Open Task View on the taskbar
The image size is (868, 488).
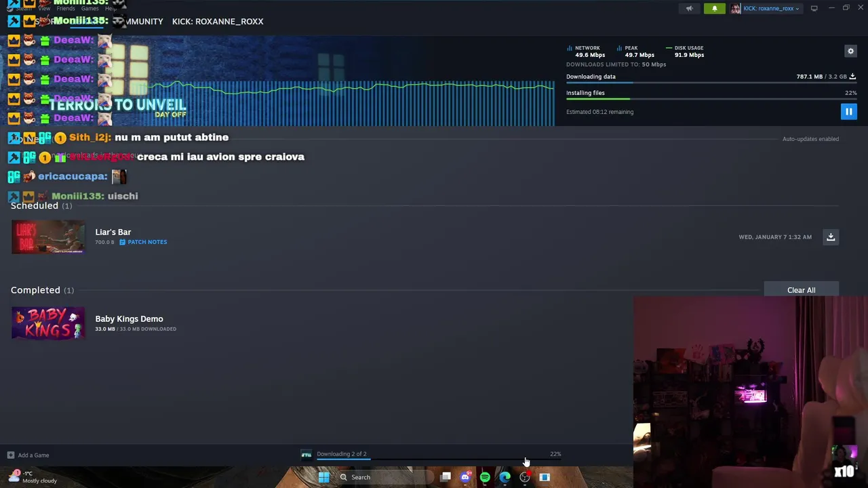[x=446, y=477]
